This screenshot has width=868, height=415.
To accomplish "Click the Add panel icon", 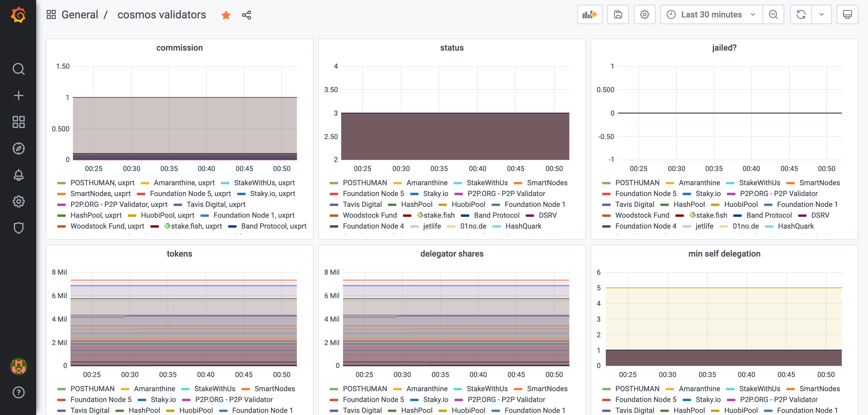I will pos(589,14).
